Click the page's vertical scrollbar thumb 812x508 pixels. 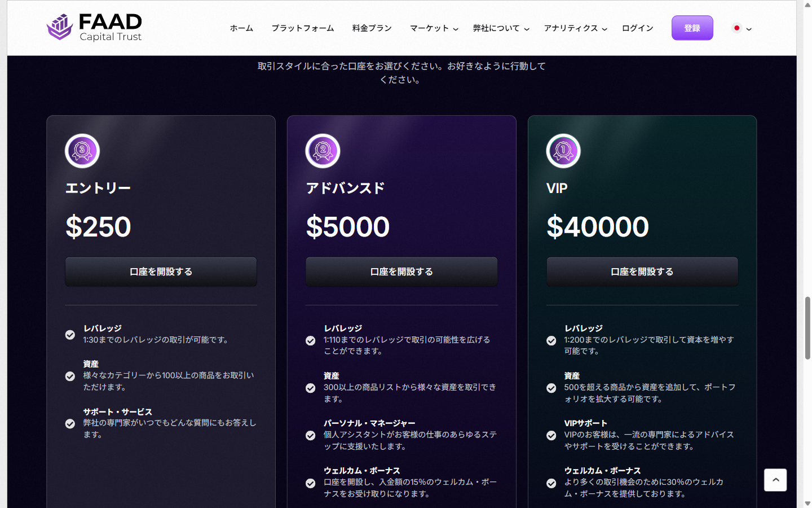click(x=807, y=328)
